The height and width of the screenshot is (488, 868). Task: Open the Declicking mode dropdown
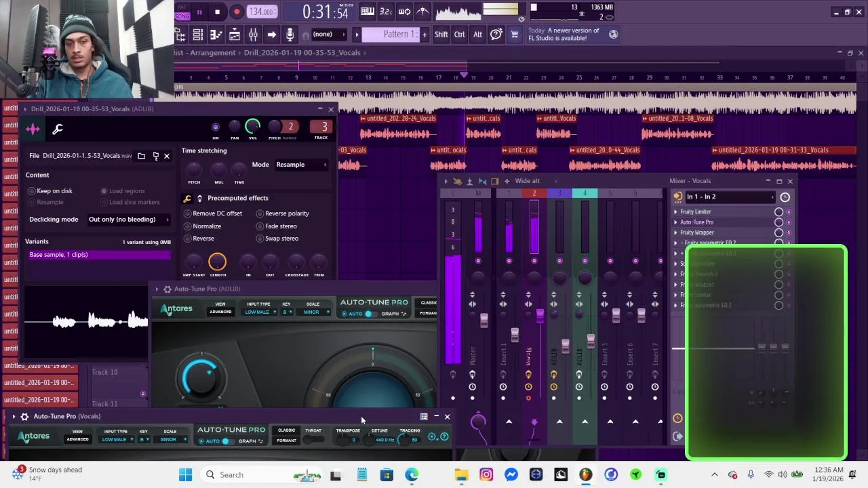pos(128,220)
